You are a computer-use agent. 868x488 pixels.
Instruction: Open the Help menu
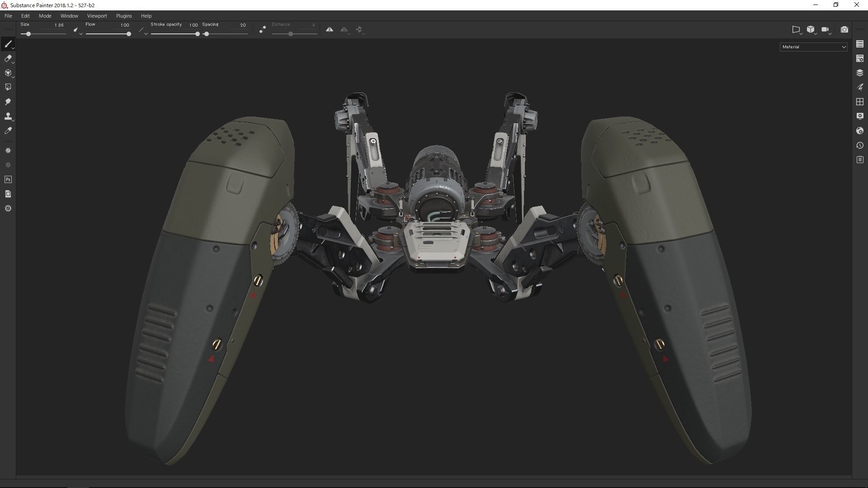click(x=146, y=16)
